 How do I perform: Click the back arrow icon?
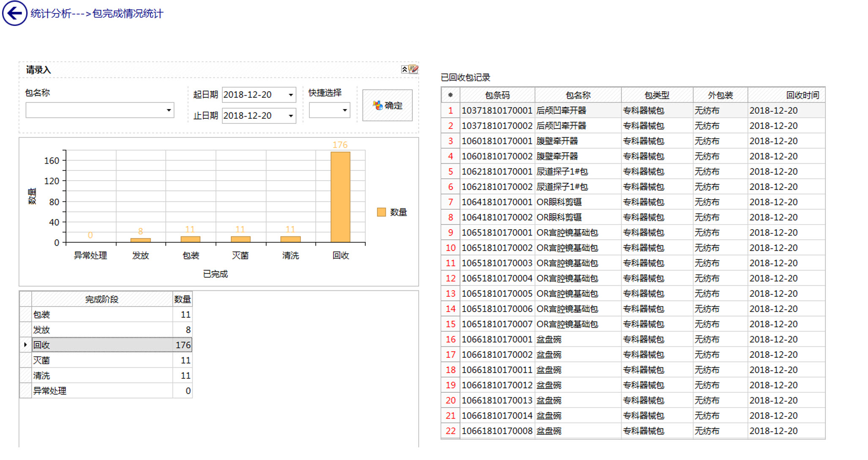(15, 14)
